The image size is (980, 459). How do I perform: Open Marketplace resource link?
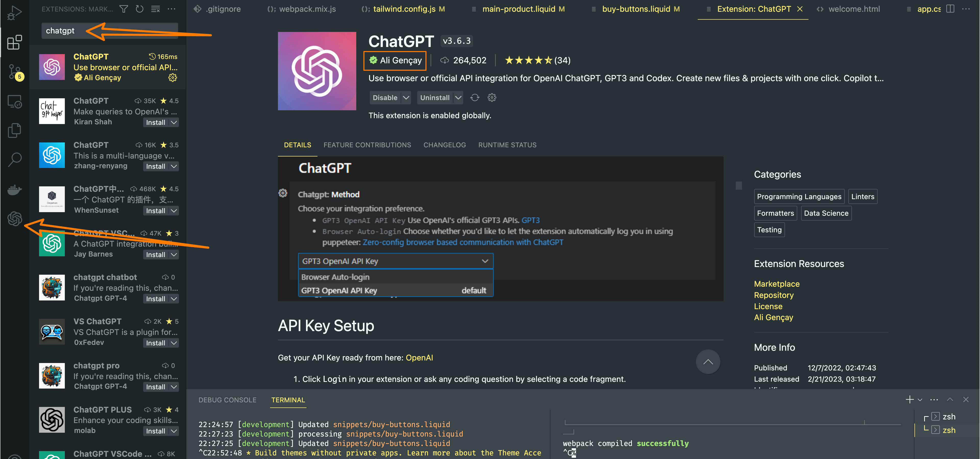click(776, 284)
